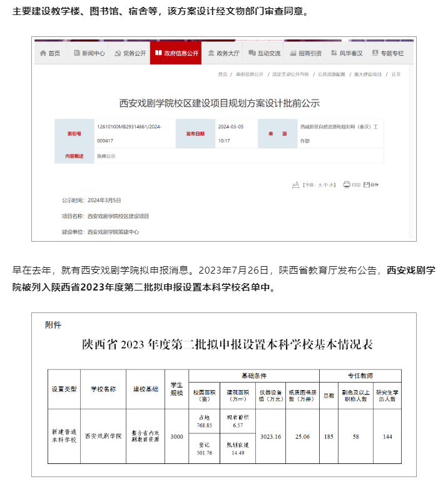The image size is (448, 489).
Task: Click the student scale value 3000
Action: [176, 436]
